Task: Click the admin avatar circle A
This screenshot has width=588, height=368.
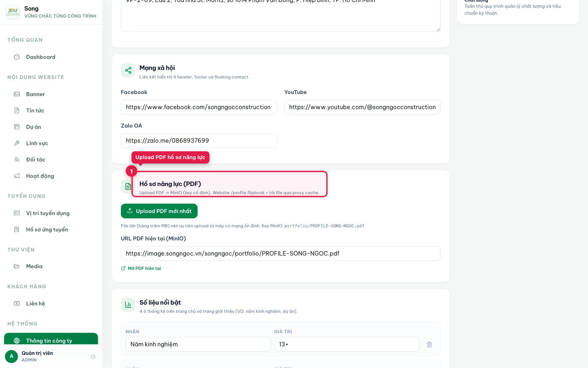Action: [x=11, y=357]
